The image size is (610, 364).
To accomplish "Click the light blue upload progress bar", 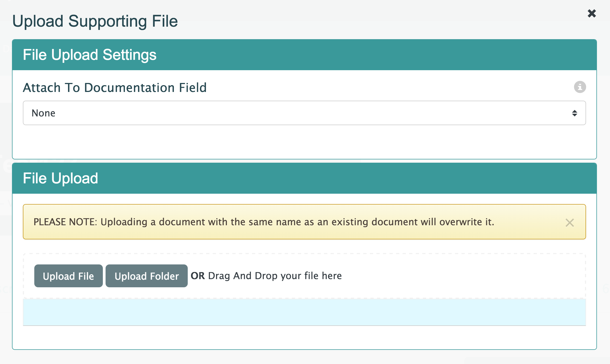I will (x=304, y=312).
